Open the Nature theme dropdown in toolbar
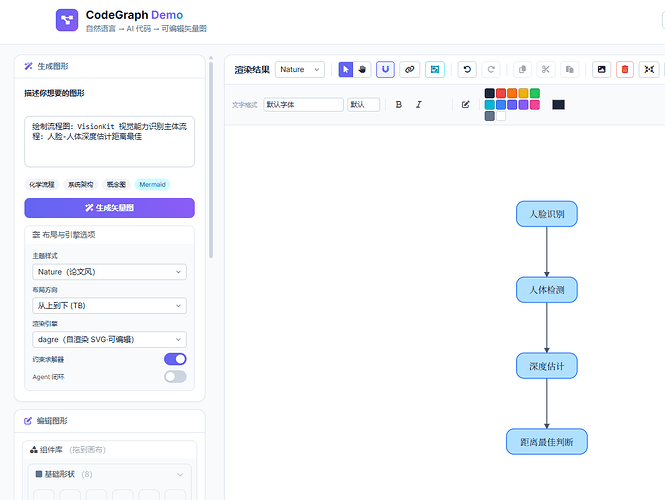 tap(300, 70)
